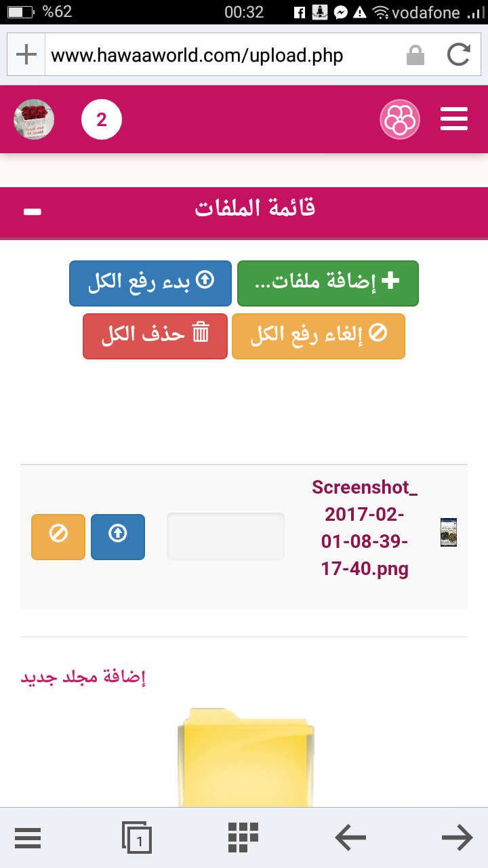Image resolution: width=488 pixels, height=868 pixels.
Task: Open the hamburger menu in pink header
Action: point(453,119)
